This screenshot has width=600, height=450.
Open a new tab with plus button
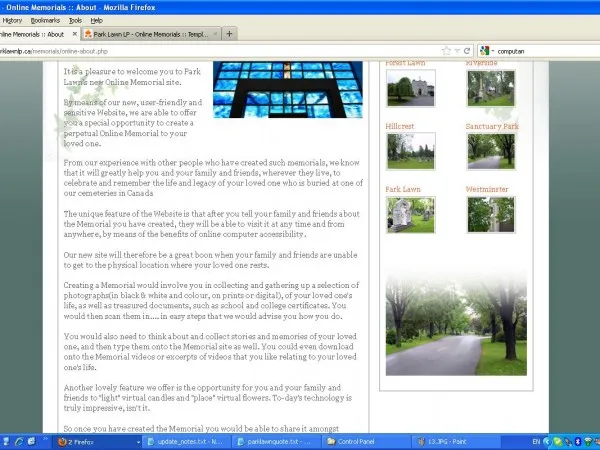[x=230, y=33]
